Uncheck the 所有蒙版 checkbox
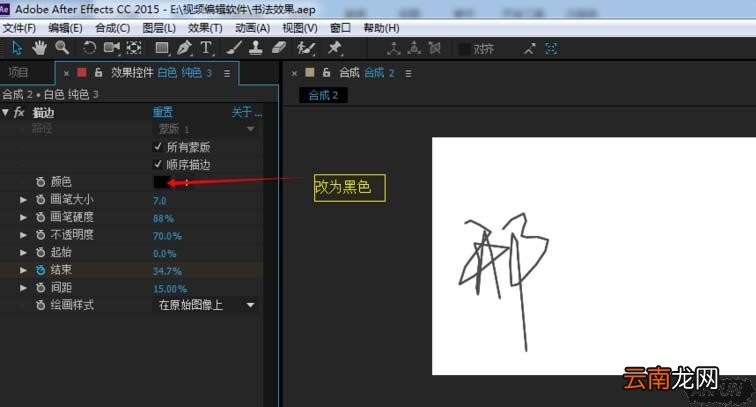The width and height of the screenshot is (756, 407). pos(158,146)
